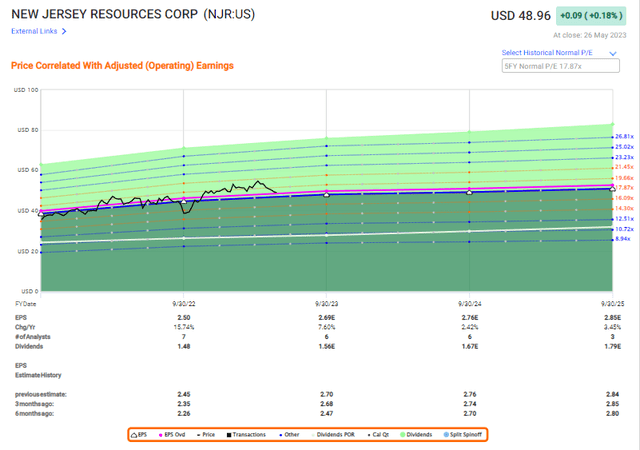Click the dividend estimate 1.79E
This screenshot has width=640, height=450.
pos(612,346)
